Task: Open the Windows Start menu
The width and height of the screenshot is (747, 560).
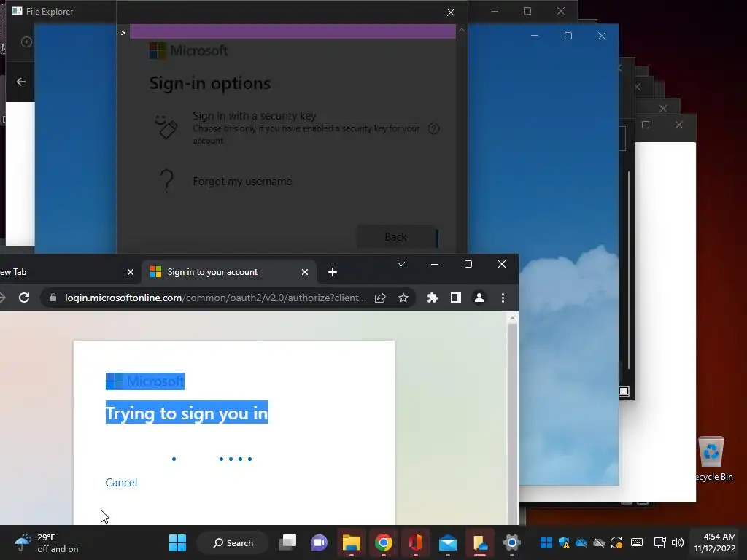Action: coord(178,542)
